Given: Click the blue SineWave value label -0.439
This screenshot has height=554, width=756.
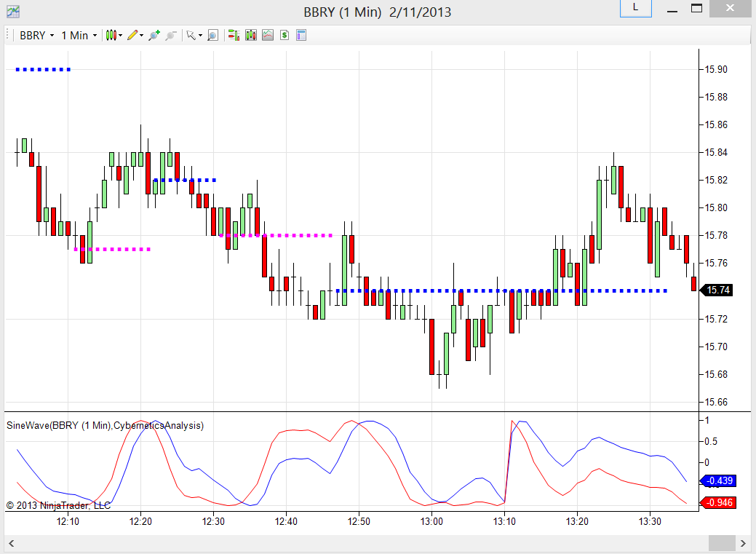Looking at the screenshot, I should point(718,480).
